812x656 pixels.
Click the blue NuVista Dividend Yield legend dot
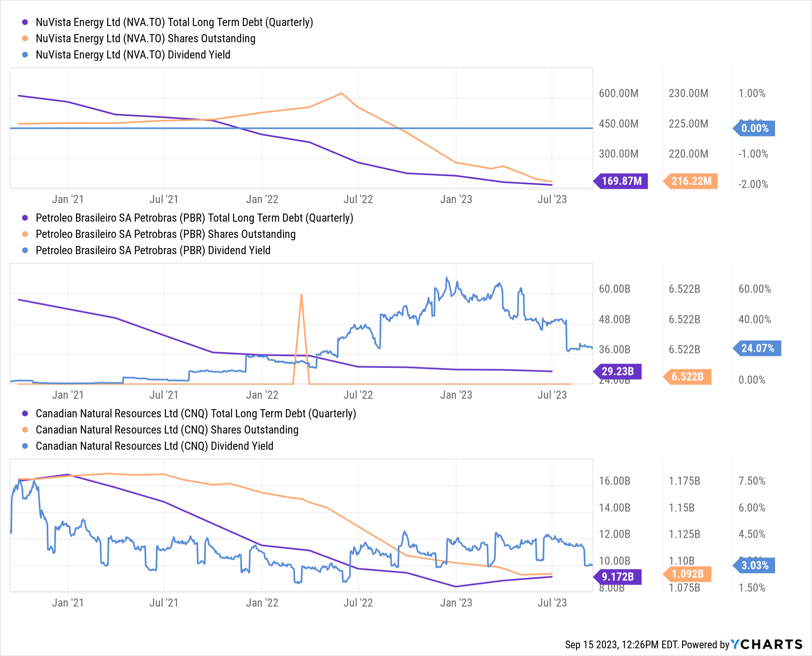click(x=25, y=55)
